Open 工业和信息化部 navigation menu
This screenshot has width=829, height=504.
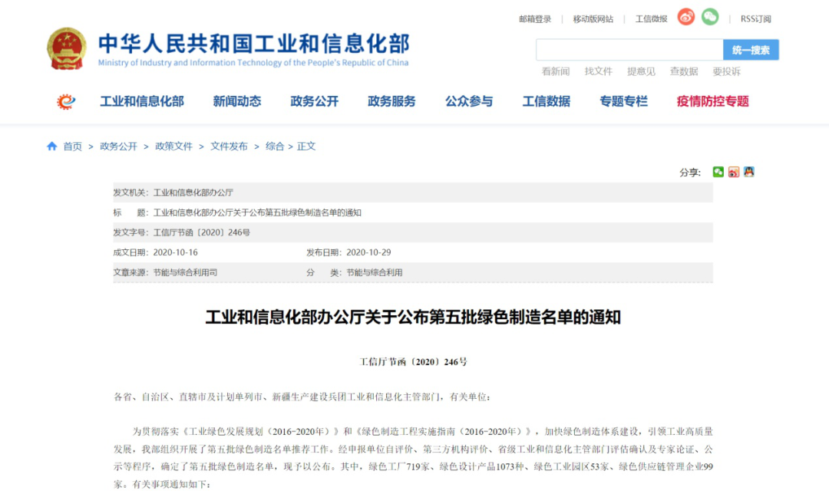click(142, 101)
